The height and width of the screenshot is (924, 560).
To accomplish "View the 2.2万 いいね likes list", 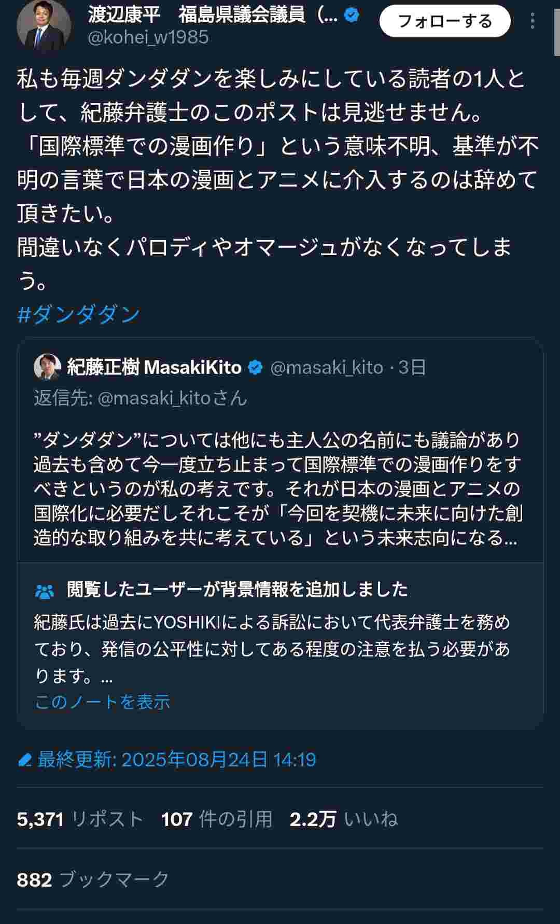I will pos(343,819).
